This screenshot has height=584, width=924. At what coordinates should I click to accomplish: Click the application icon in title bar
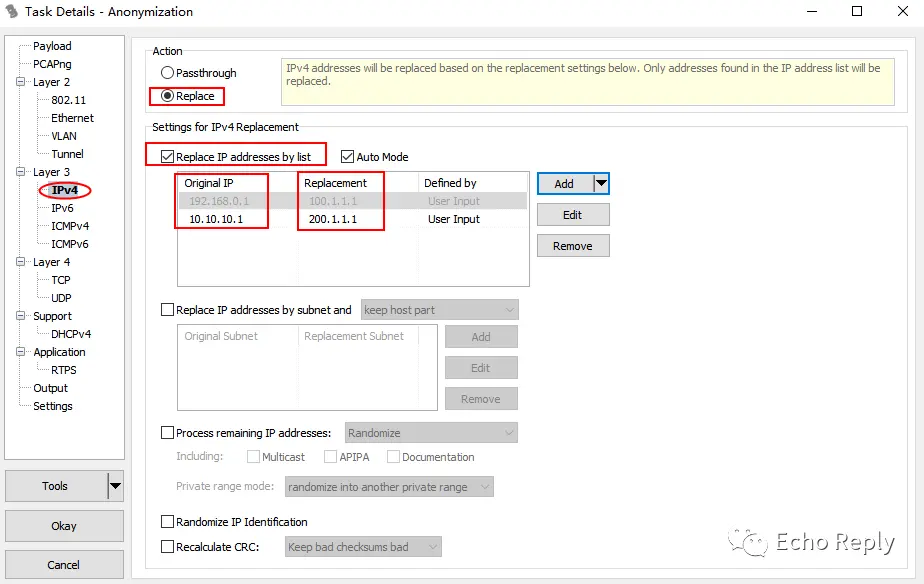coord(11,11)
